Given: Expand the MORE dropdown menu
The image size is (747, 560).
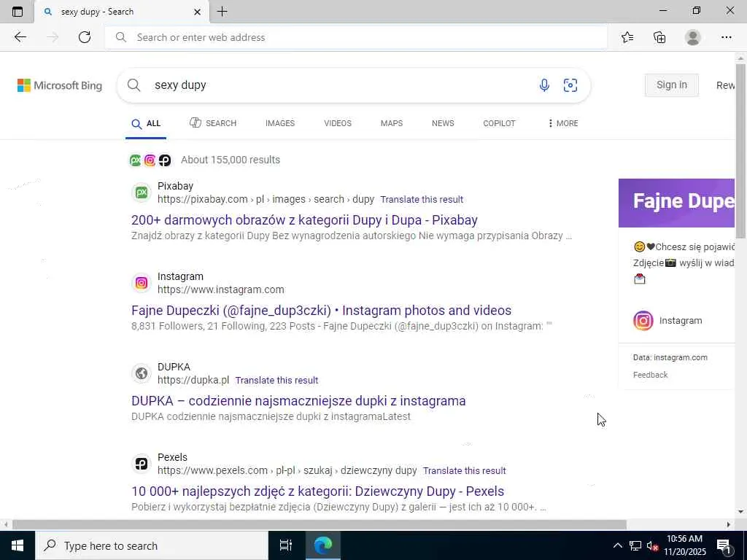Looking at the screenshot, I should tap(562, 123).
